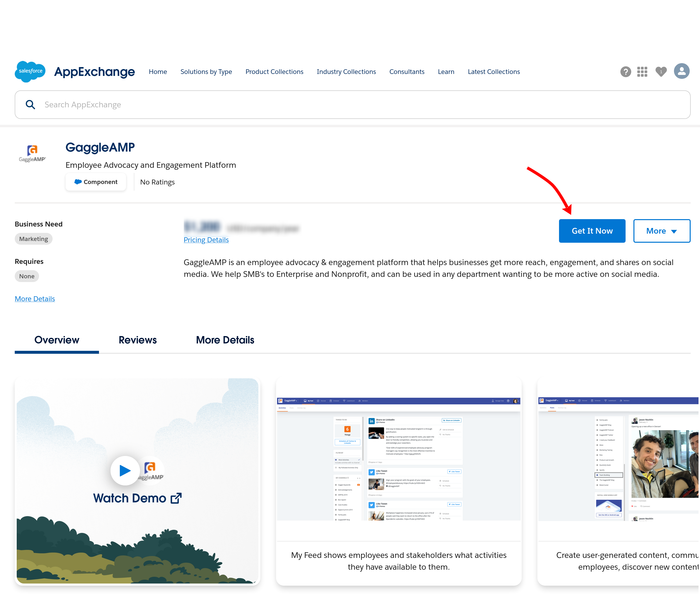
Task: Switch to the More Details tab
Action: tap(225, 340)
